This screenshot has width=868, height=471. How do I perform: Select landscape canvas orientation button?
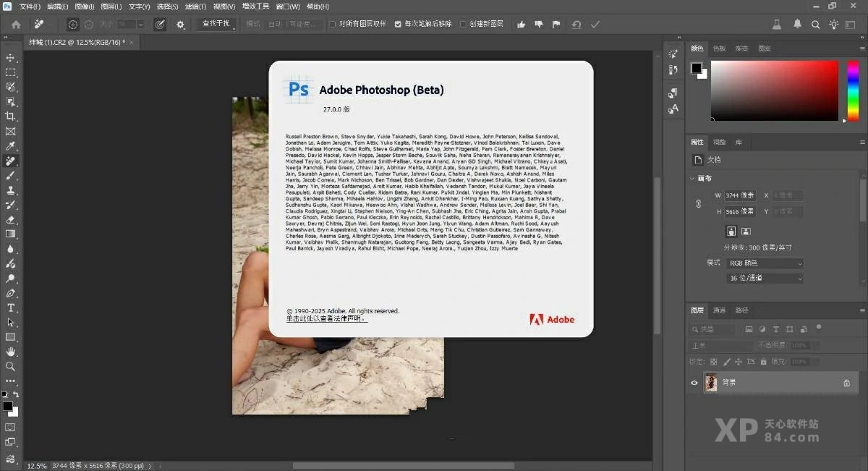point(746,231)
